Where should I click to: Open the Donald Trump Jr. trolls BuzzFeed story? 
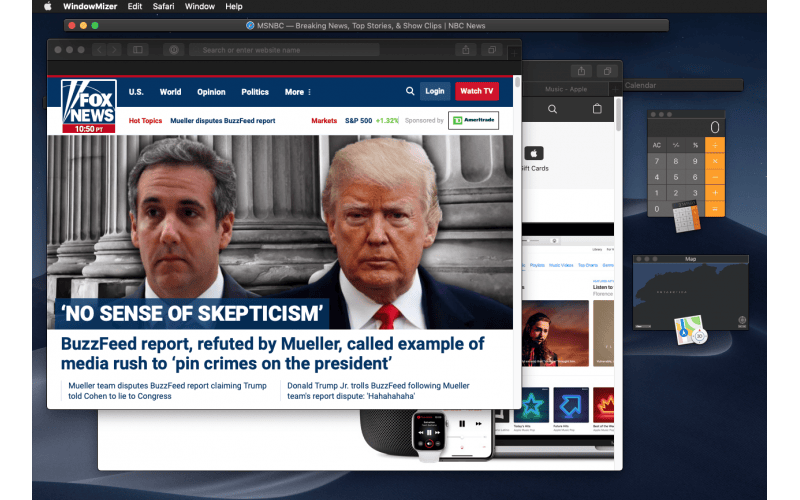(x=378, y=391)
